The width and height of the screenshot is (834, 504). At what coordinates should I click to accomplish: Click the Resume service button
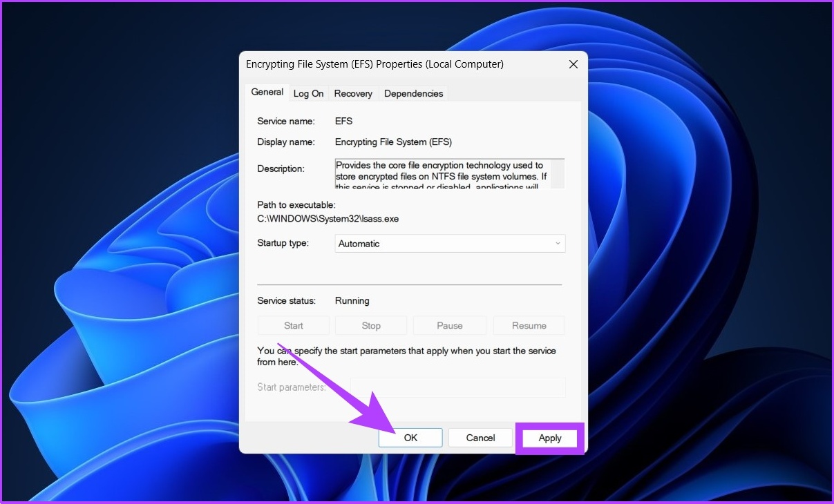[529, 326]
